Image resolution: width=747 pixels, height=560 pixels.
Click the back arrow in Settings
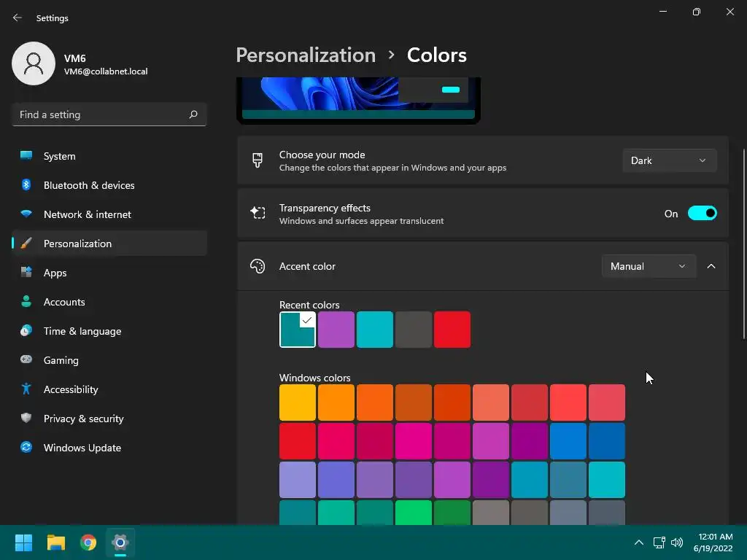pyautogui.click(x=18, y=17)
